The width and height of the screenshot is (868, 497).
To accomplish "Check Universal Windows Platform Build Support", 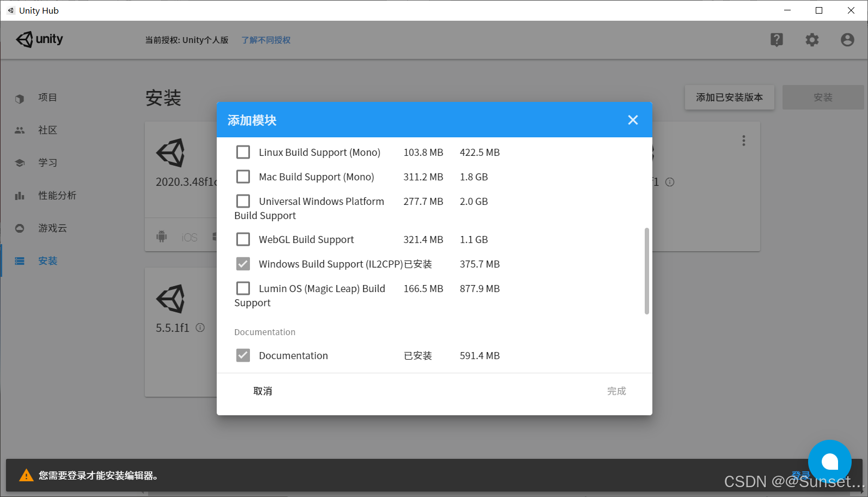I will click(x=243, y=201).
